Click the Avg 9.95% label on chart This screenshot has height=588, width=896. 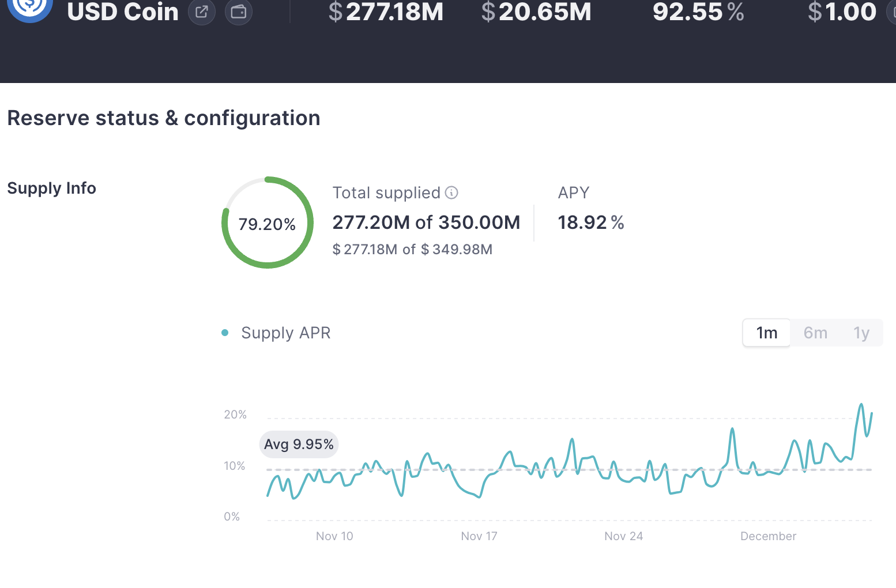299,444
